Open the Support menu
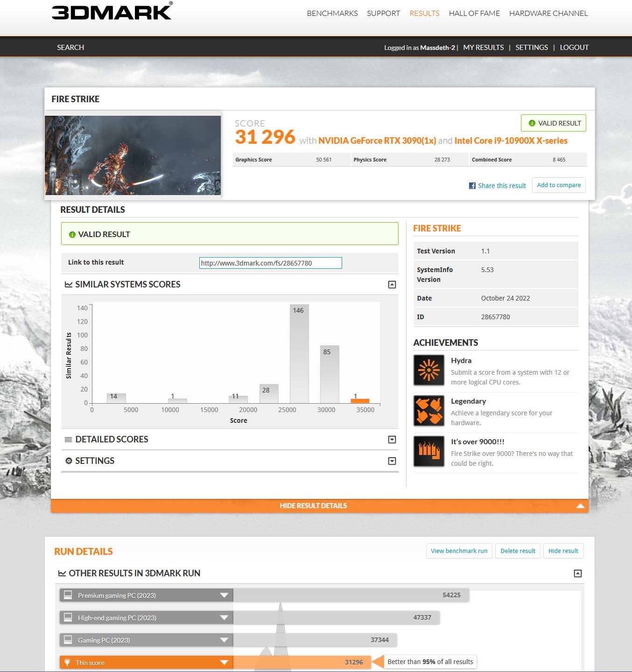This screenshot has height=672, width=632. [x=383, y=14]
